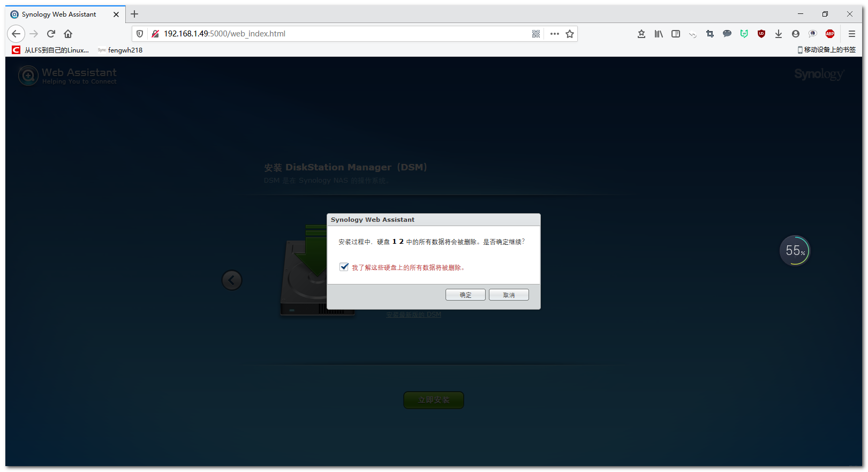This screenshot has width=868, height=472.
Task: Launch the screenshot crop tool
Action: pyautogui.click(x=710, y=34)
